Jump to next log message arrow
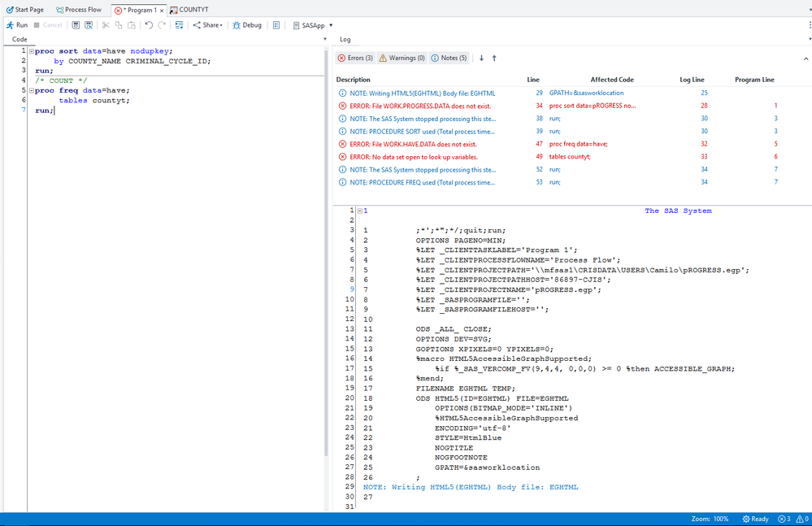This screenshot has height=526, width=812. pos(481,59)
